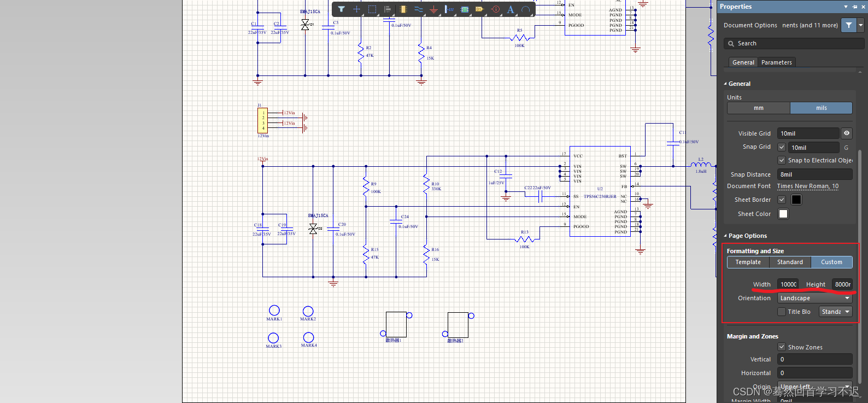Open the Sheet Color swatch
Image resolution: width=868 pixels, height=403 pixels.
(x=783, y=214)
